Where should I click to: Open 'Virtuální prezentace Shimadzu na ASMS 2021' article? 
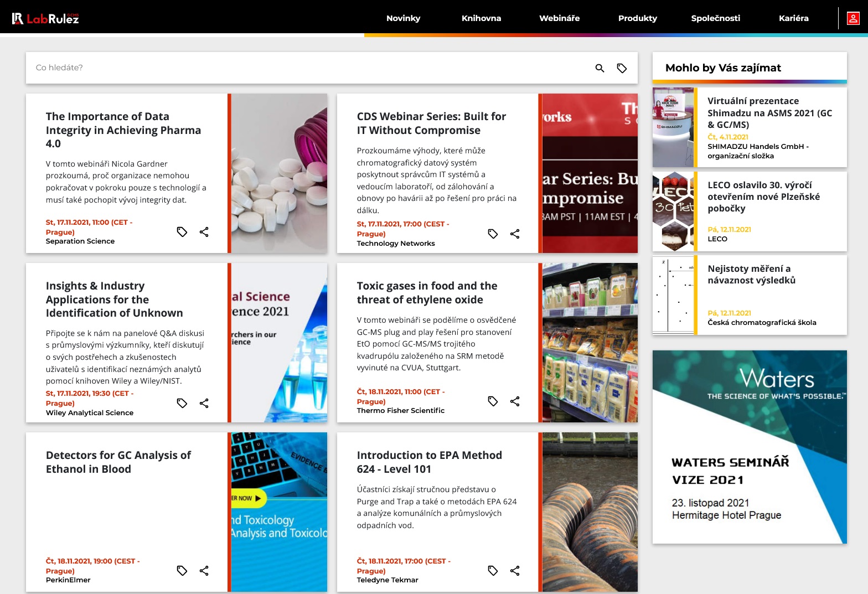770,113
